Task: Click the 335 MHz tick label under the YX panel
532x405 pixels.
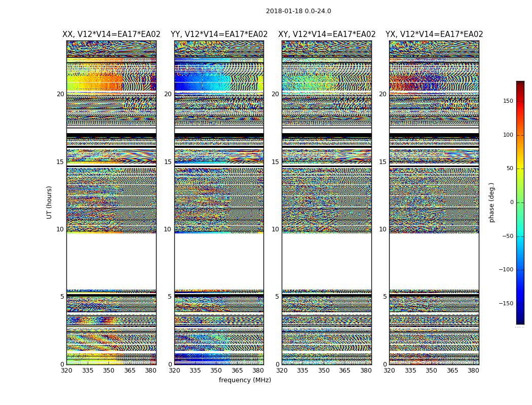Action: pos(410,371)
